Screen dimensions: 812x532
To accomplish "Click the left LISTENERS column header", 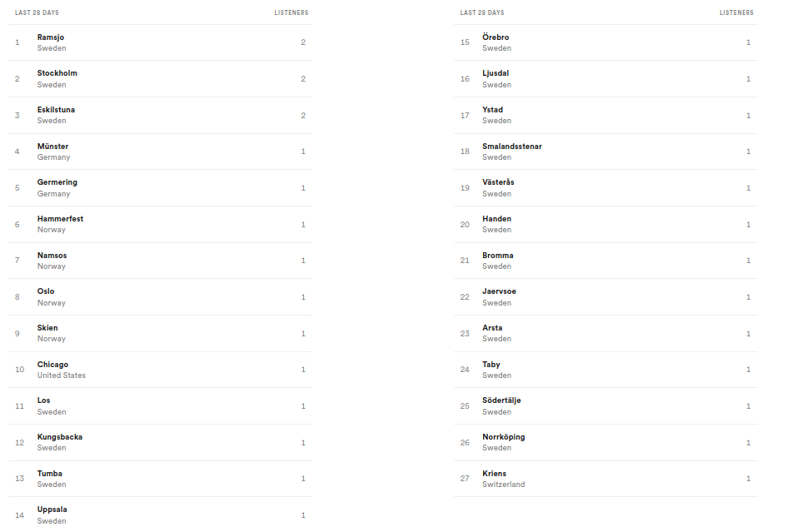I will pos(291,12).
